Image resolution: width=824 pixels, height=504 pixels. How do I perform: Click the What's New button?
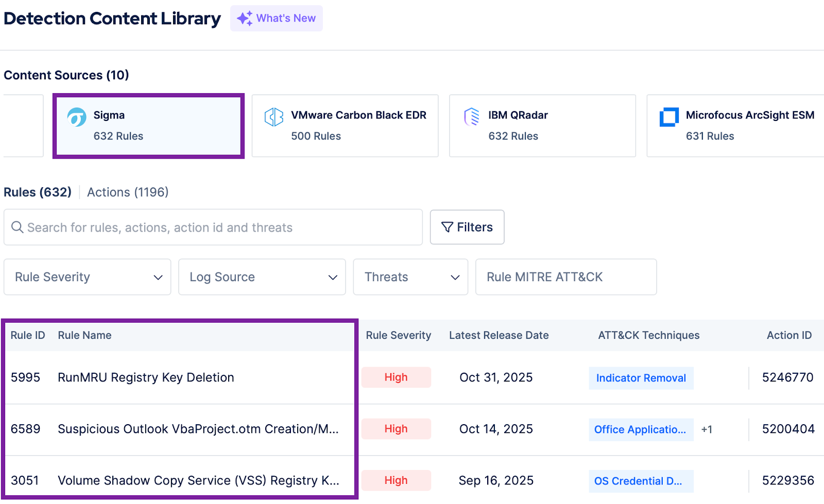[277, 18]
